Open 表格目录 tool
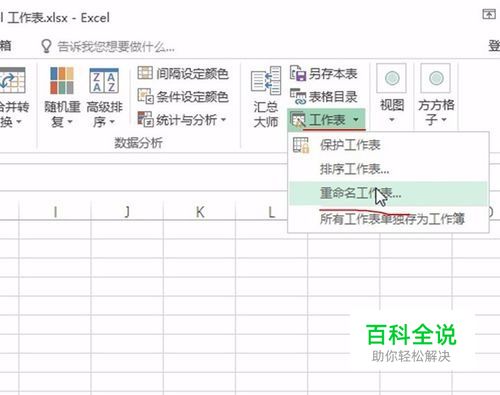Screen dimensions: 500x395 [x=324, y=97]
